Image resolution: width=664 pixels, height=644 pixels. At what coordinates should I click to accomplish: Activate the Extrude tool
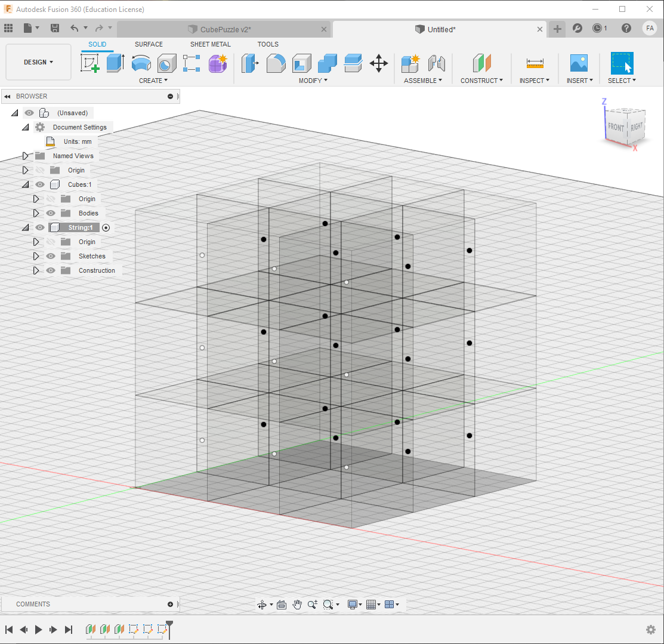[114, 62]
